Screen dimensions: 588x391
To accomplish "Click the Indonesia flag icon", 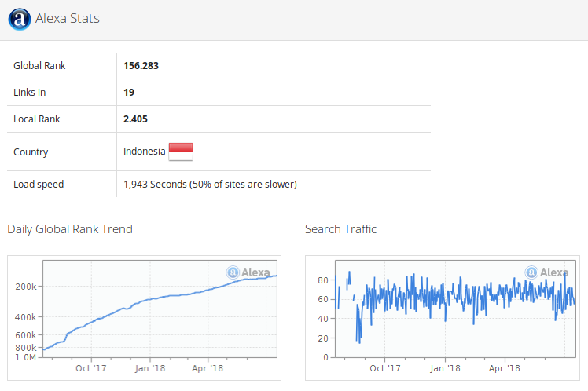I will pos(181,152).
